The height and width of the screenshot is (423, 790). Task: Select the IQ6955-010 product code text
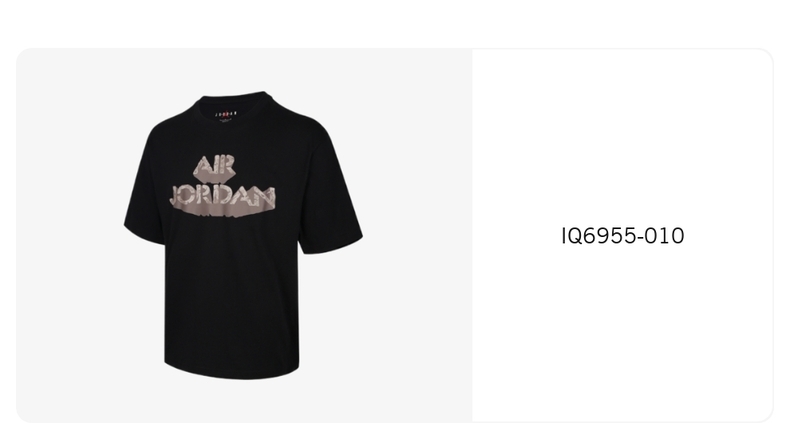pyautogui.click(x=623, y=236)
